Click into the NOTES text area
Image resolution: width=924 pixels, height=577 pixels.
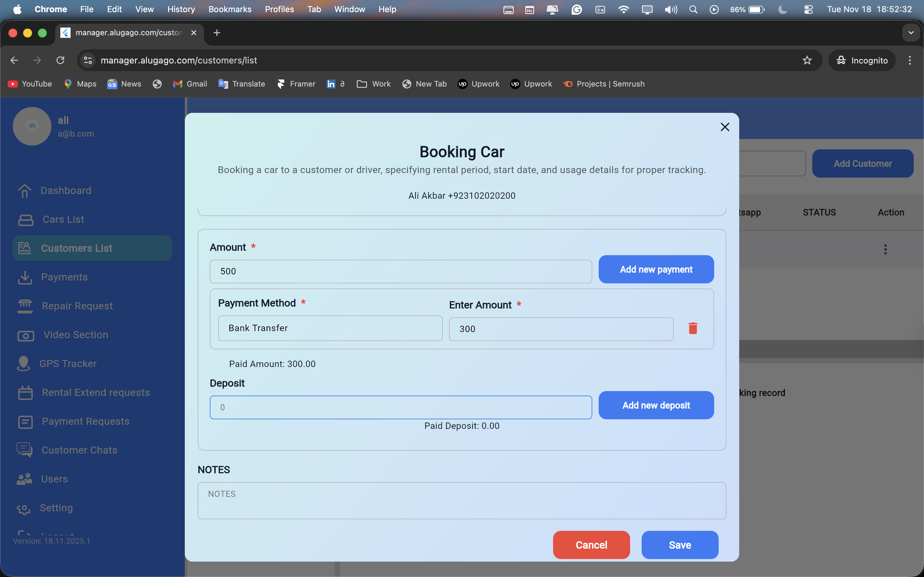pyautogui.click(x=461, y=500)
